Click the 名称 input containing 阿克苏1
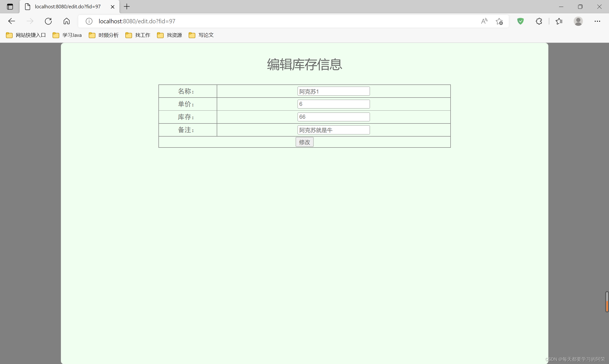The image size is (609, 364). (x=334, y=91)
